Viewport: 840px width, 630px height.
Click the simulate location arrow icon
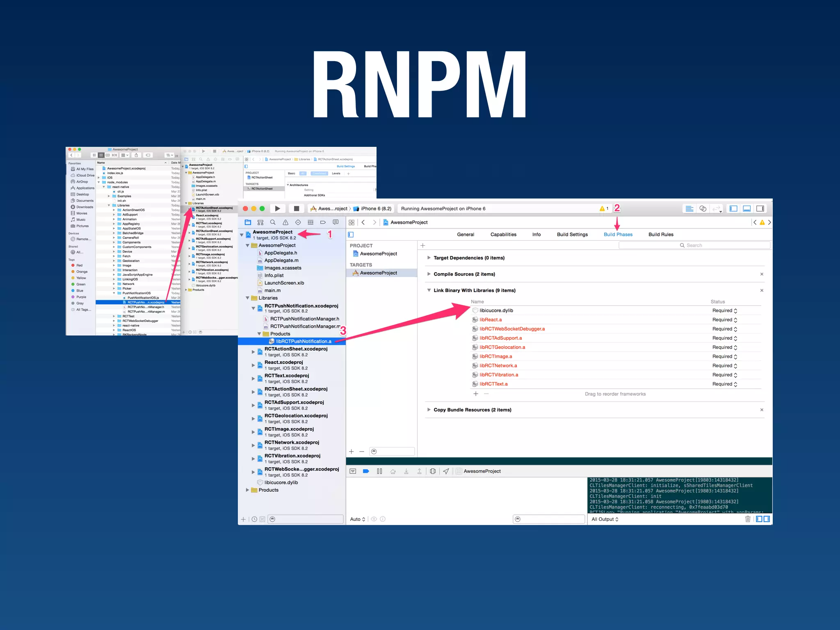click(446, 471)
